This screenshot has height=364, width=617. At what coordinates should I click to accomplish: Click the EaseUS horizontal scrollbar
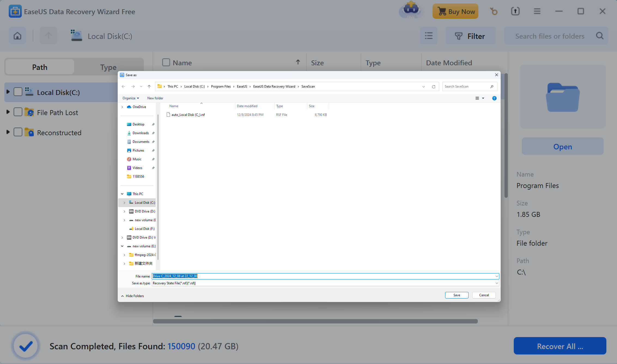(315, 321)
